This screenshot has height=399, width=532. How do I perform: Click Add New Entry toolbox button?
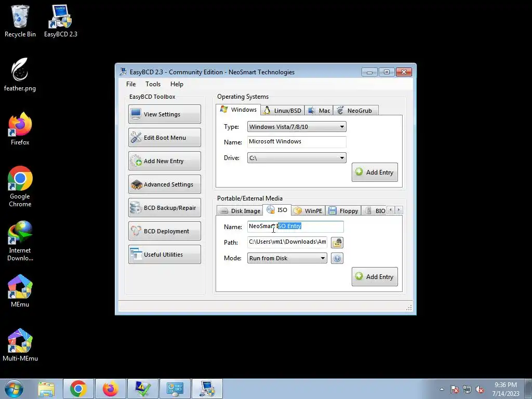(165, 161)
